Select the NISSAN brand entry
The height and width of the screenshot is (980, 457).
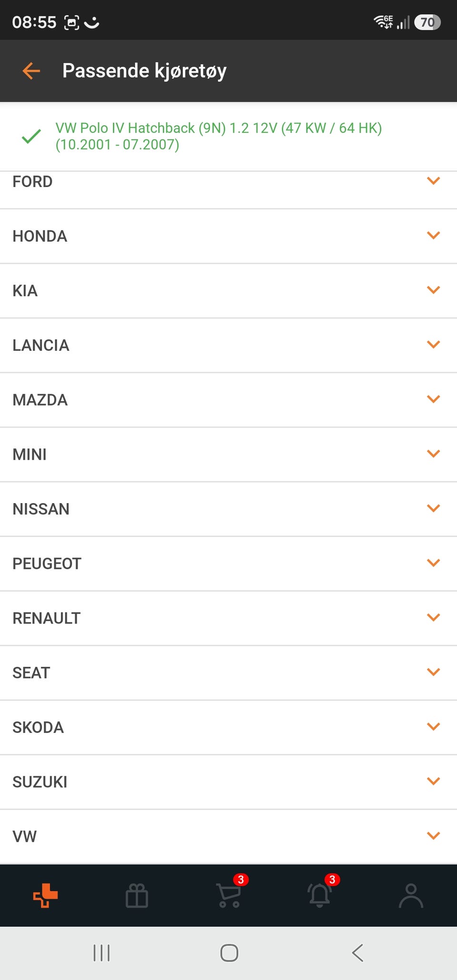[x=228, y=509]
